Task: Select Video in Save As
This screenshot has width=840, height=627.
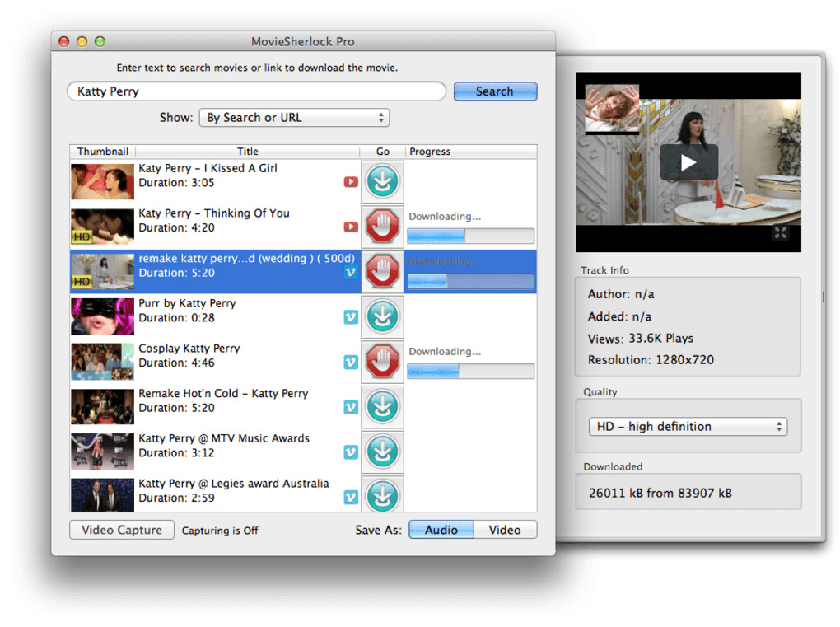Action: [505, 530]
